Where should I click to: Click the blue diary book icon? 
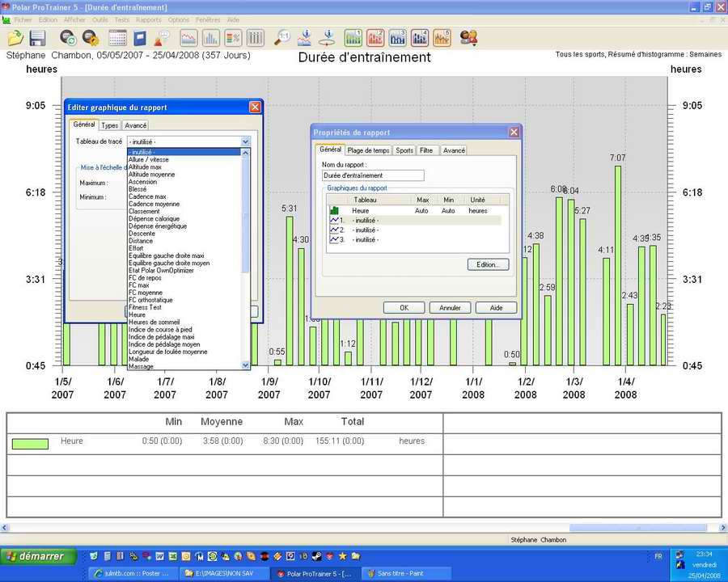(140, 38)
